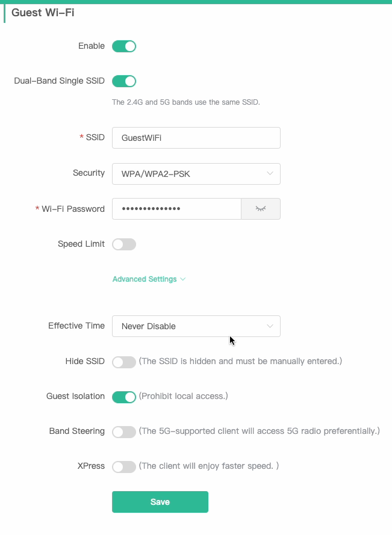The image size is (392, 535).
Task: Save the guest Wi-Fi settings
Action: click(160, 501)
